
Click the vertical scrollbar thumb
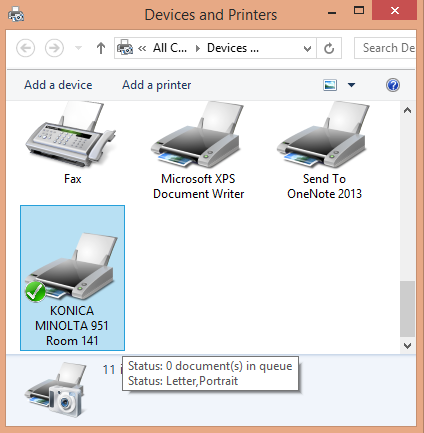pyautogui.click(x=407, y=309)
